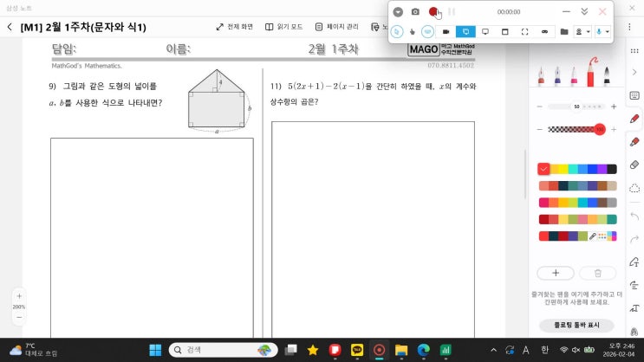Expand the microphone dropdown in recorder
This screenshot has height=362, width=644.
point(608,31)
